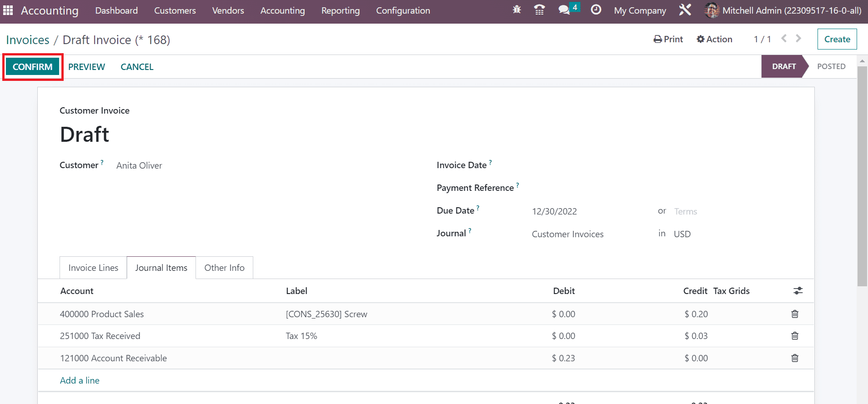Confirm the draft invoice
868x404 pixels.
coord(33,67)
